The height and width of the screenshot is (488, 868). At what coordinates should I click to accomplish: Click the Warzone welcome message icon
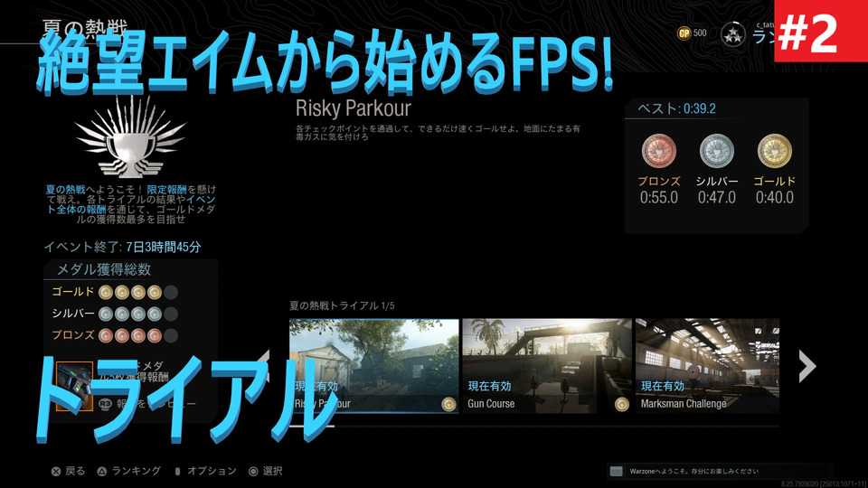pos(616,472)
